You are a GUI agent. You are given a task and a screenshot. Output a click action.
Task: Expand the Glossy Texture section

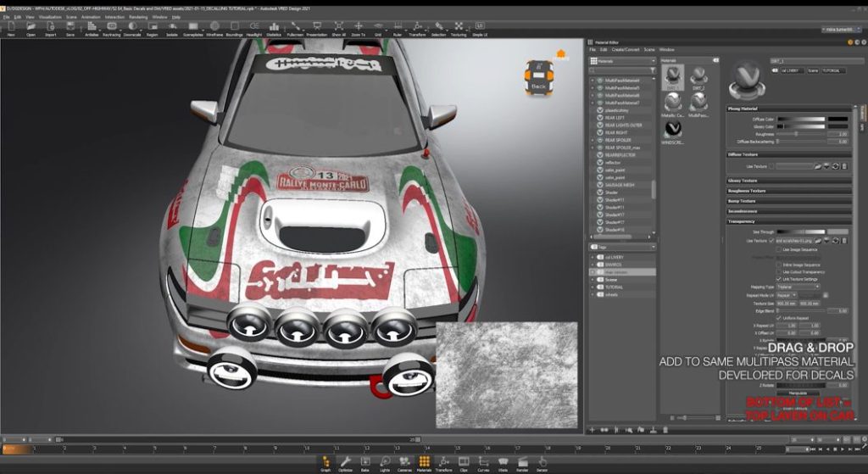click(x=788, y=181)
